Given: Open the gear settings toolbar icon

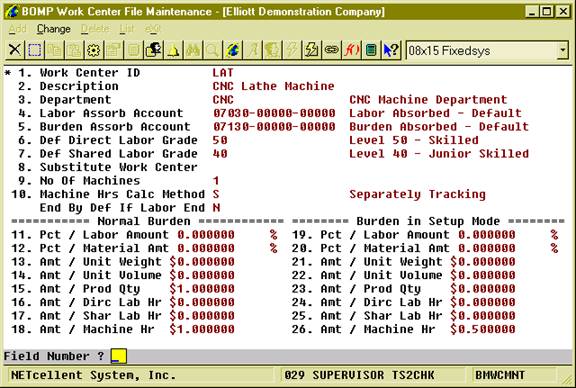Looking at the screenshot, I should tap(94, 50).
